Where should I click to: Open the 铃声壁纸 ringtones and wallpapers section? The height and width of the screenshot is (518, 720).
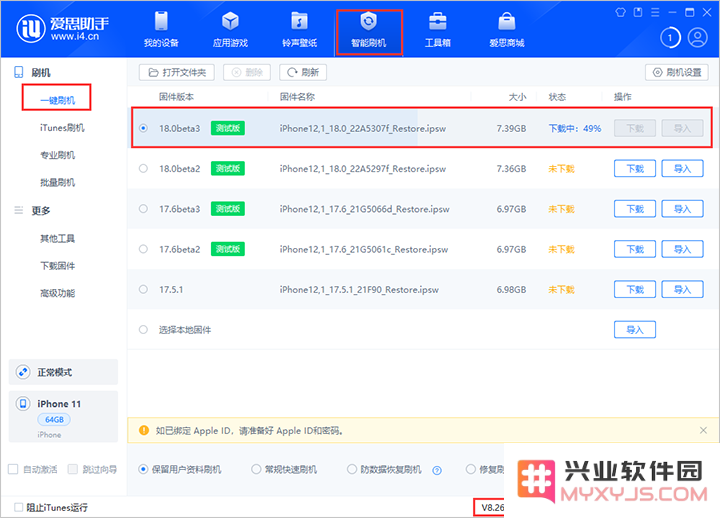[299, 30]
